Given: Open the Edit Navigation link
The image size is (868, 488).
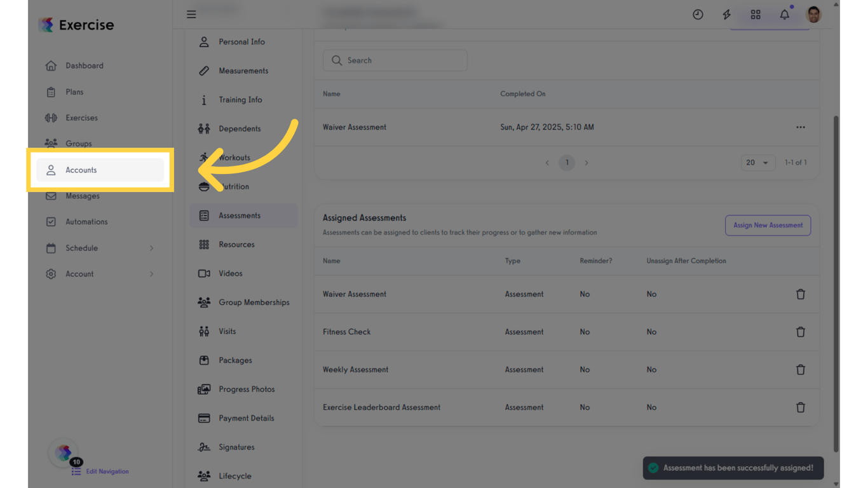Looking at the screenshot, I should point(106,471).
